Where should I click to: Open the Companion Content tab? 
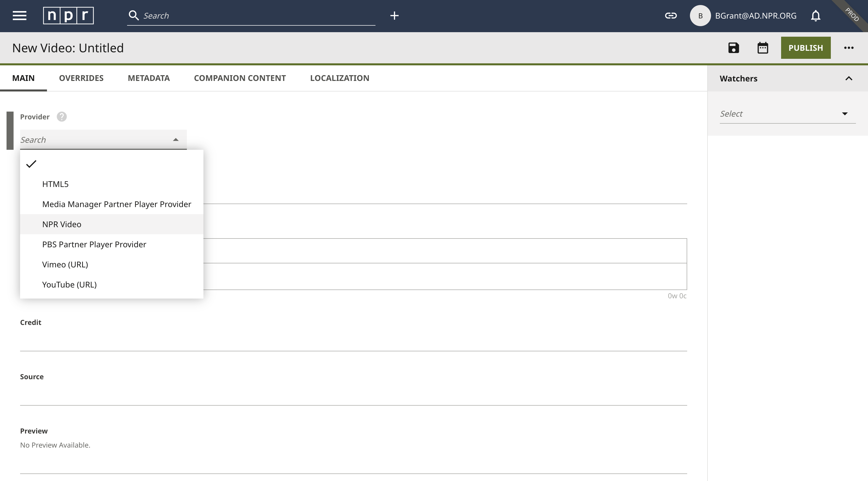pos(240,78)
